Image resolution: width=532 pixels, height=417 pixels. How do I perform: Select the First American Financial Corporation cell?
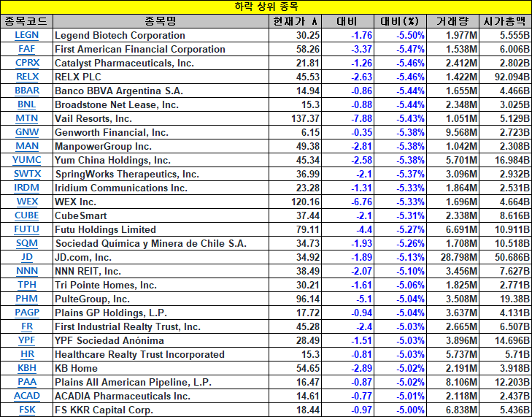pos(161,49)
